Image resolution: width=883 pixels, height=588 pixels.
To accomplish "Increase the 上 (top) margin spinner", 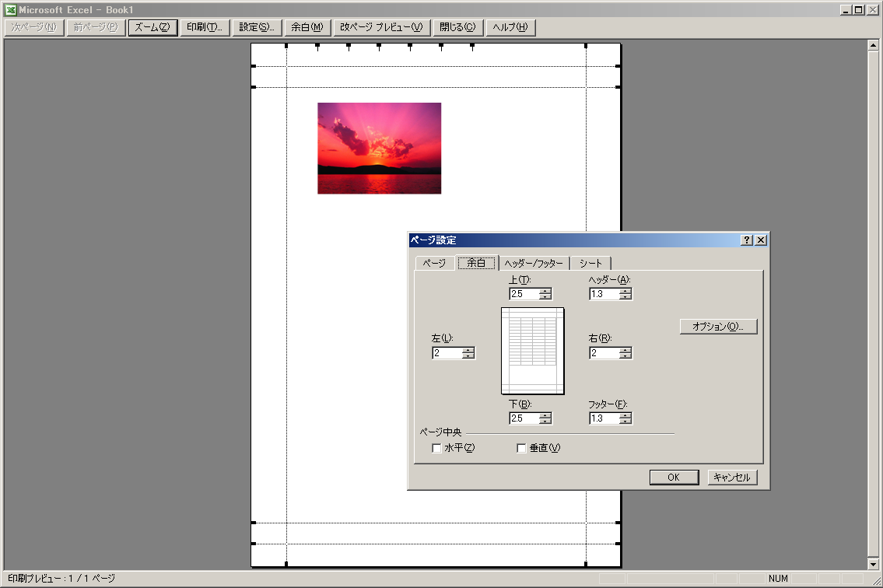I will coord(545,291).
